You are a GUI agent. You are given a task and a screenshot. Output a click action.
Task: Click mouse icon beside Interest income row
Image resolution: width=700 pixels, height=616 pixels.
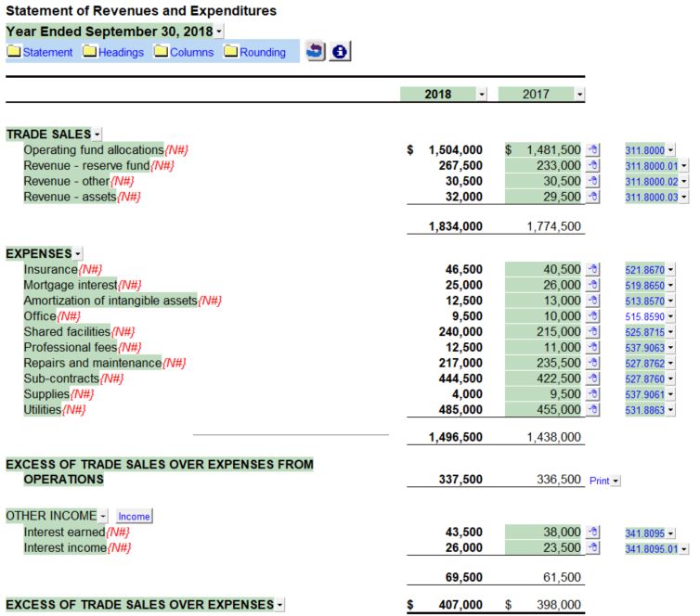pyautogui.click(x=592, y=547)
